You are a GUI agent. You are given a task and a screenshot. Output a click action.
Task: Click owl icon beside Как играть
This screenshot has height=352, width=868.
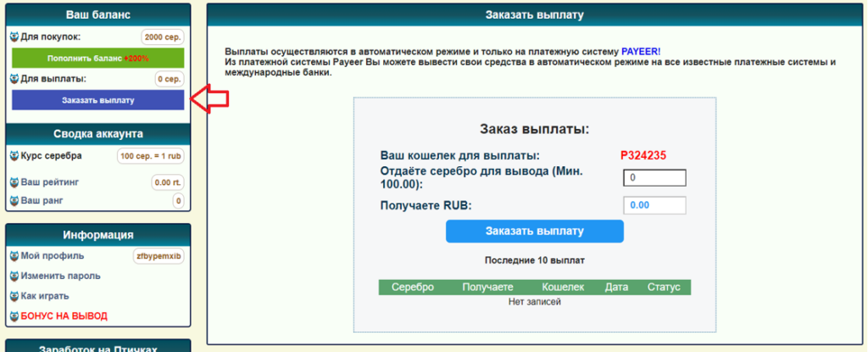pos(15,296)
